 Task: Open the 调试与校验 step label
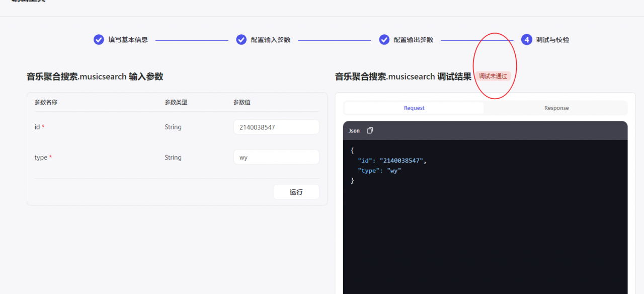(552, 40)
